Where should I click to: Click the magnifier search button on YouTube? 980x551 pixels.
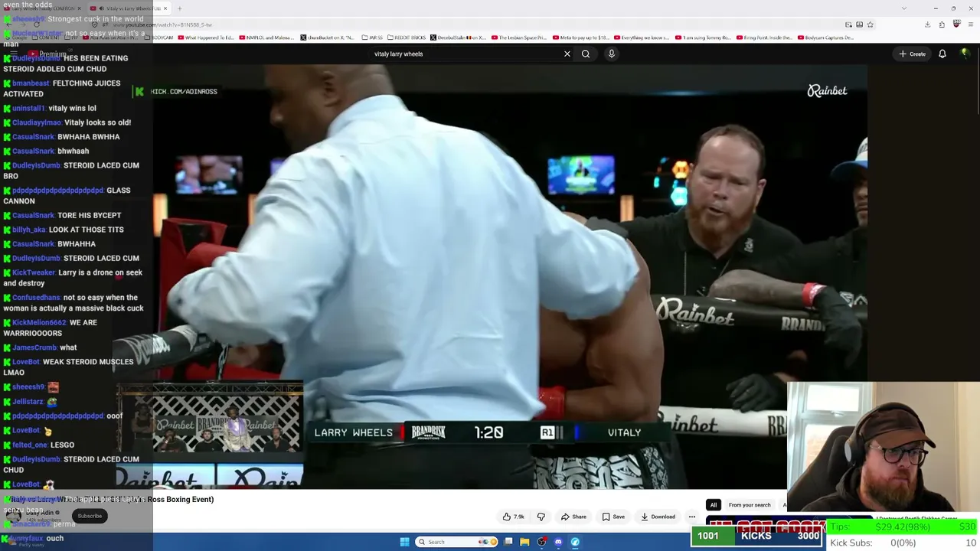pyautogui.click(x=586, y=54)
